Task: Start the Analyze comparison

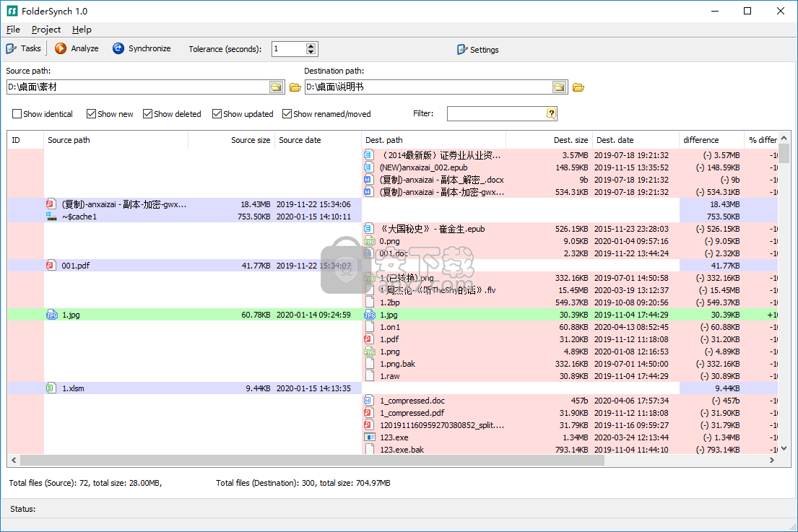Action: pyautogui.click(x=77, y=48)
